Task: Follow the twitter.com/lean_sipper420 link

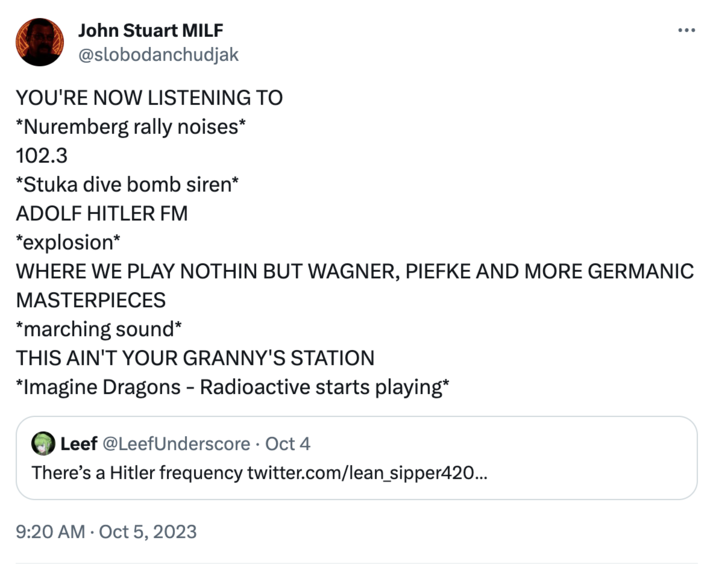Action: pos(367,472)
